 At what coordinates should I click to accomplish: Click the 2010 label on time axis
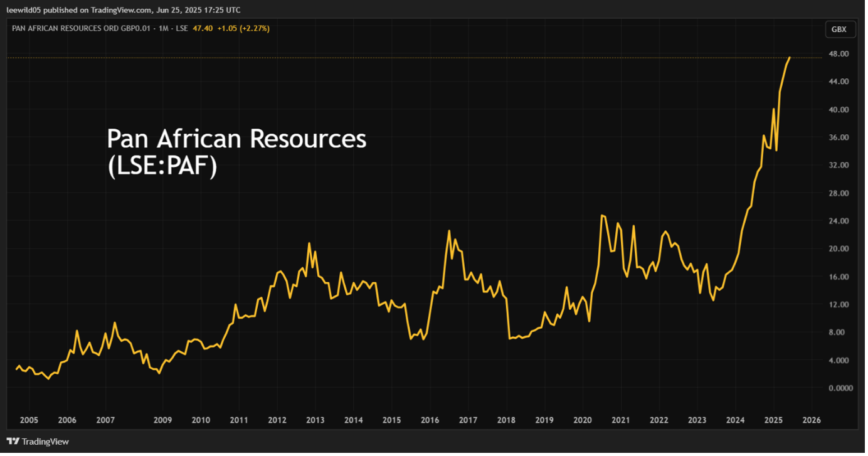point(201,420)
